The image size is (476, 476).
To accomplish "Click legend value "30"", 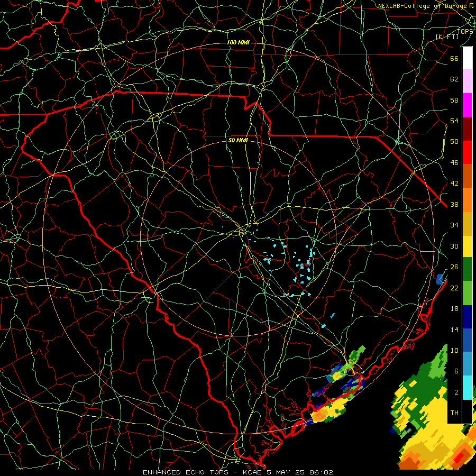I will 454,246.
